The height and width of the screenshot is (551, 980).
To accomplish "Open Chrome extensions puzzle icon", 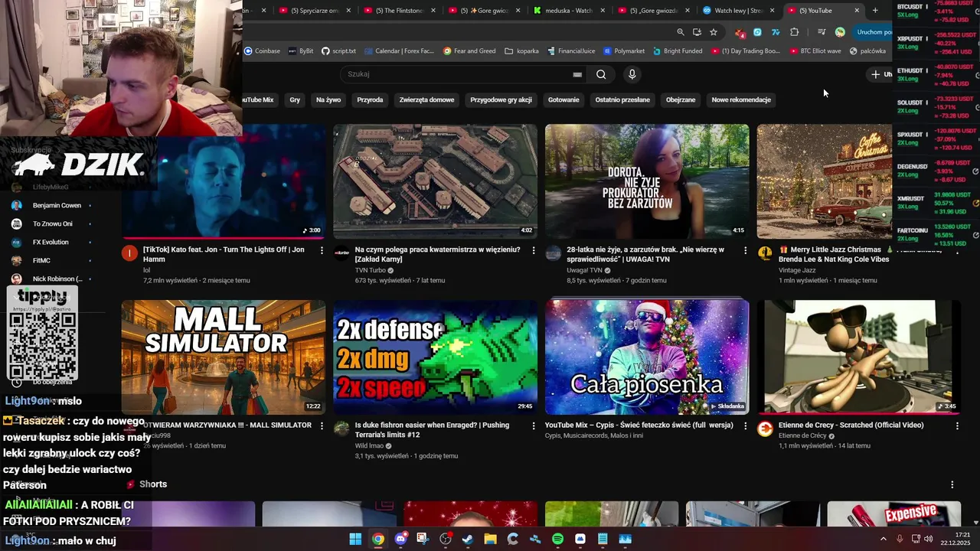I will click(794, 32).
